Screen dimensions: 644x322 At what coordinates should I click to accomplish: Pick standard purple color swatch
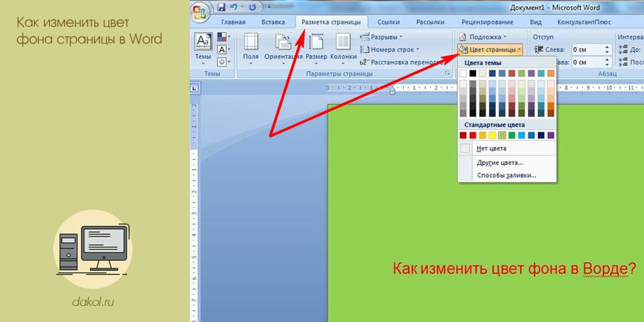(x=551, y=135)
